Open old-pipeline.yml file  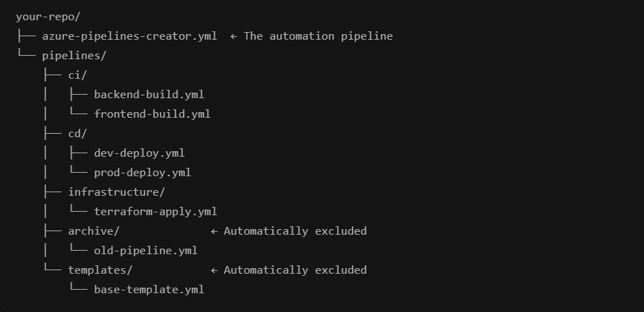145,251
